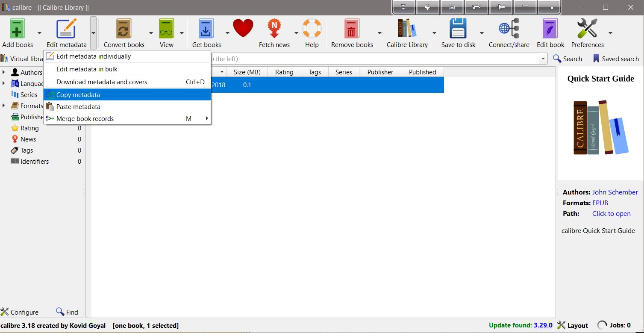Open the Calibre Library dropdown arrow

click(x=434, y=33)
